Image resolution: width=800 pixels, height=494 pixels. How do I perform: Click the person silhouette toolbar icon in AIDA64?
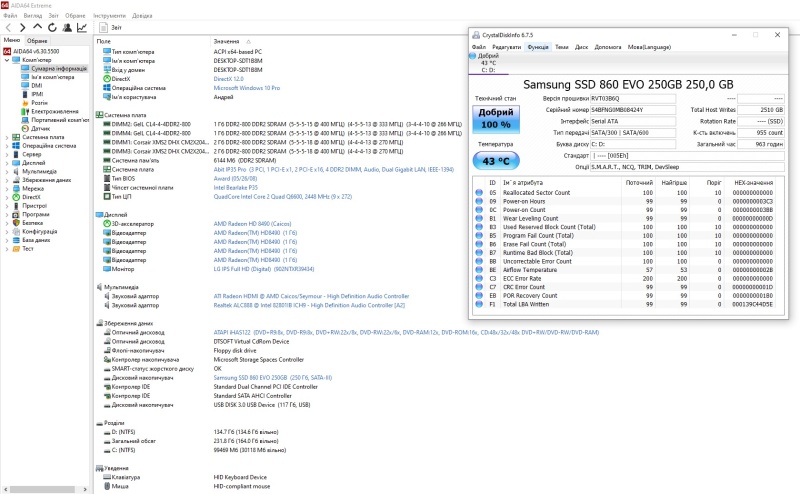[67, 28]
